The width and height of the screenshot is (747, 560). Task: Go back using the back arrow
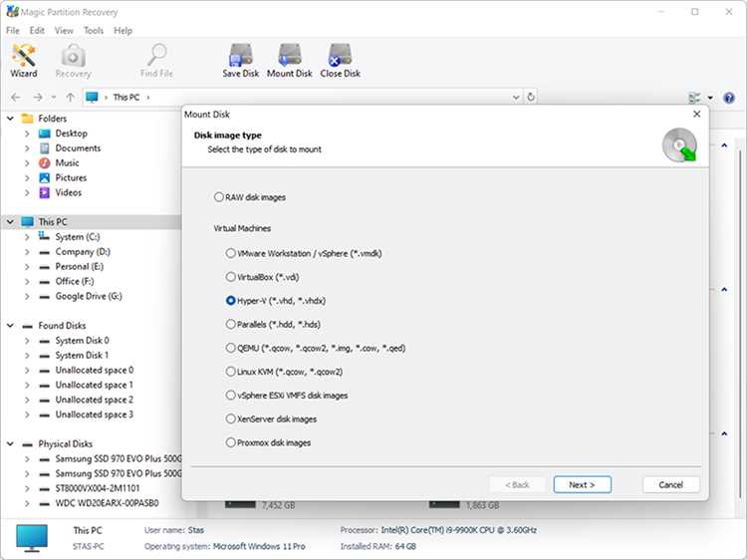point(16,98)
